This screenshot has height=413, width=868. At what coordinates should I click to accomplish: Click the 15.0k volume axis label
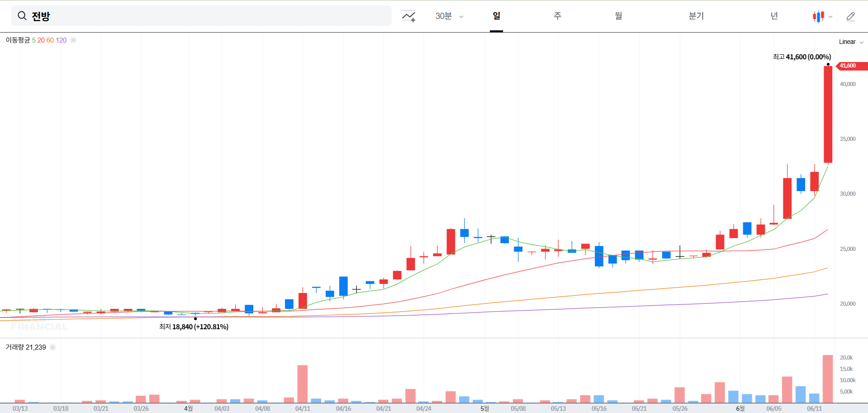point(846,369)
